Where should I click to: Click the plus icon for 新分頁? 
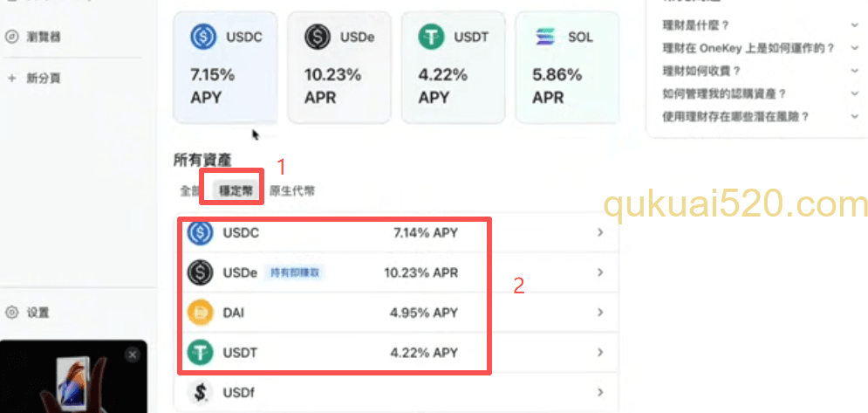11,79
